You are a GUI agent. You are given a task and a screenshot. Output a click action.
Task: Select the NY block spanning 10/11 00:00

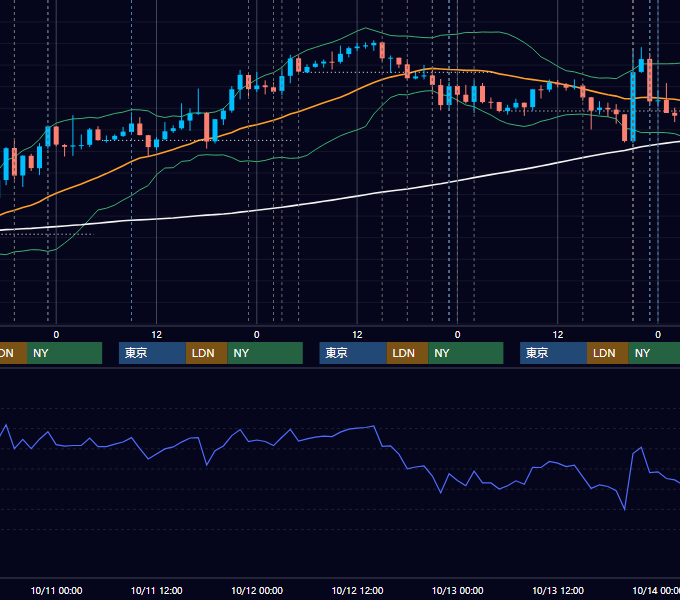pos(64,353)
